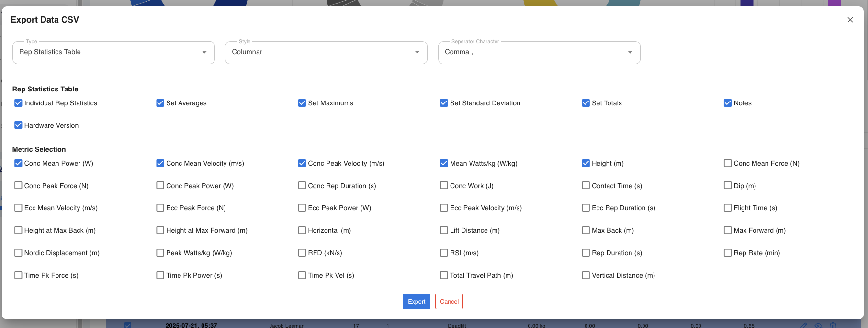
Task: Enable Conc Peak Force (N) metric
Action: tap(18, 186)
